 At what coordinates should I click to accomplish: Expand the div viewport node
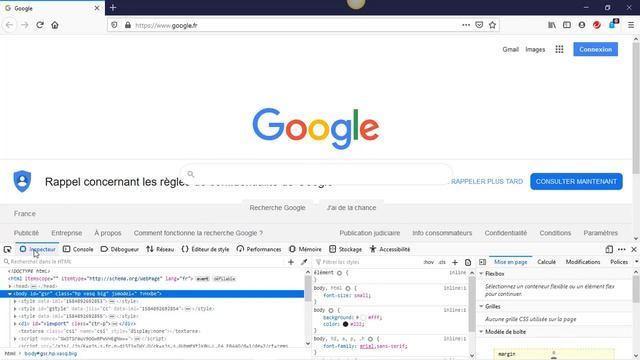point(15,324)
